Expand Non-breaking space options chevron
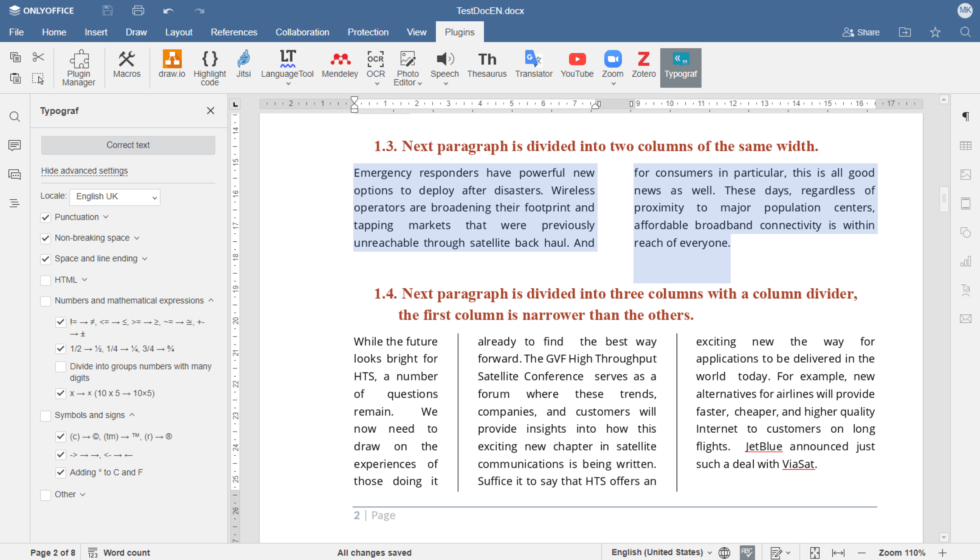The width and height of the screenshot is (980, 560). (x=137, y=238)
